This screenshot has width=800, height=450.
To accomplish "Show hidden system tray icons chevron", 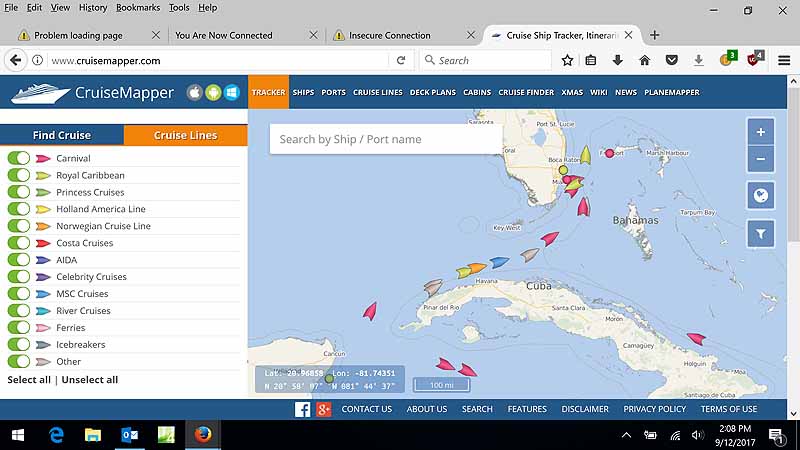I will pos(627,435).
